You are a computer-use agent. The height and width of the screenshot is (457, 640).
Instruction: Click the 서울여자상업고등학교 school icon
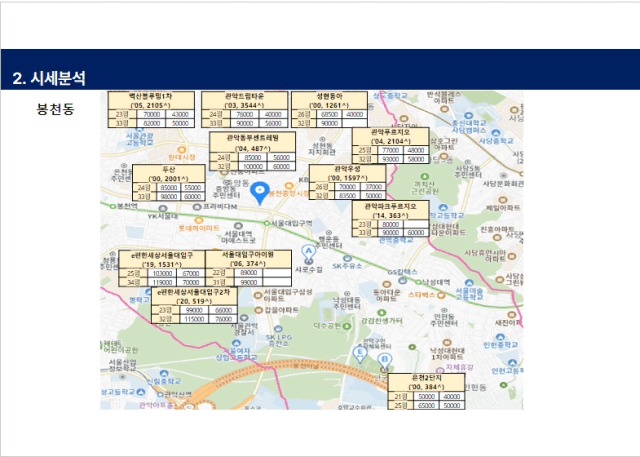[x=236, y=343]
